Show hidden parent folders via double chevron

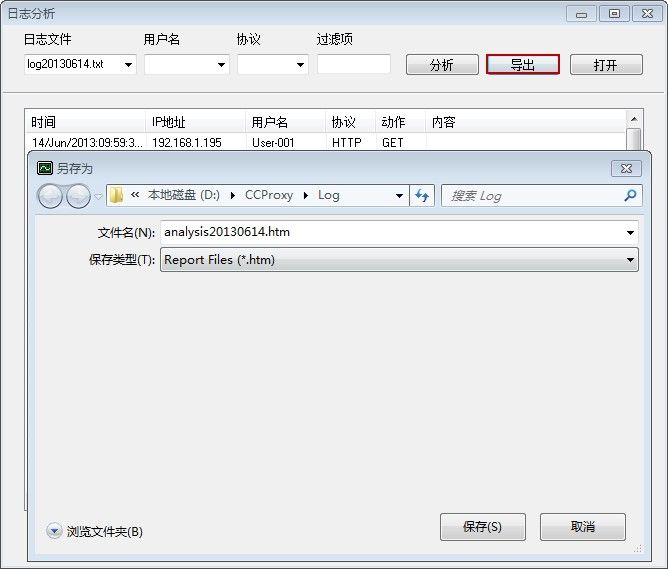click(135, 195)
